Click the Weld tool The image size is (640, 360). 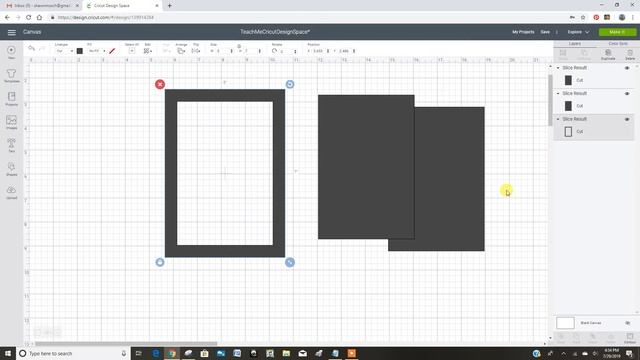coord(576,338)
